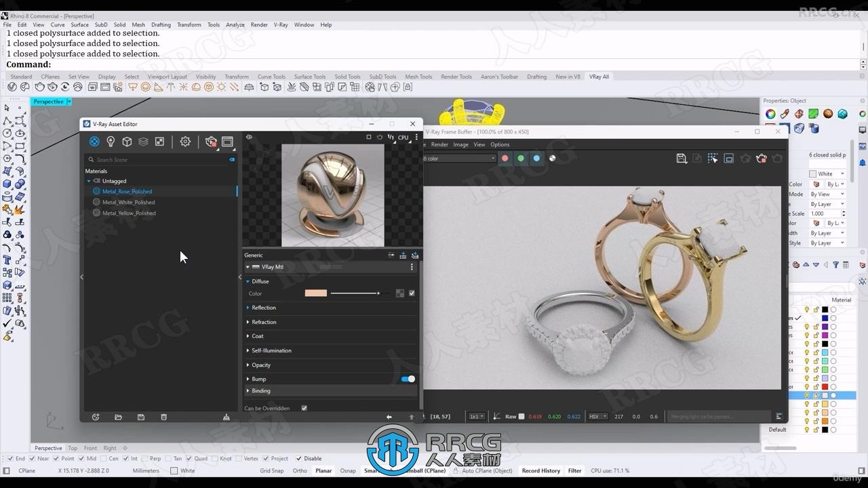868x488 pixels.
Task: Click Ortho in status bar
Action: coord(300,470)
